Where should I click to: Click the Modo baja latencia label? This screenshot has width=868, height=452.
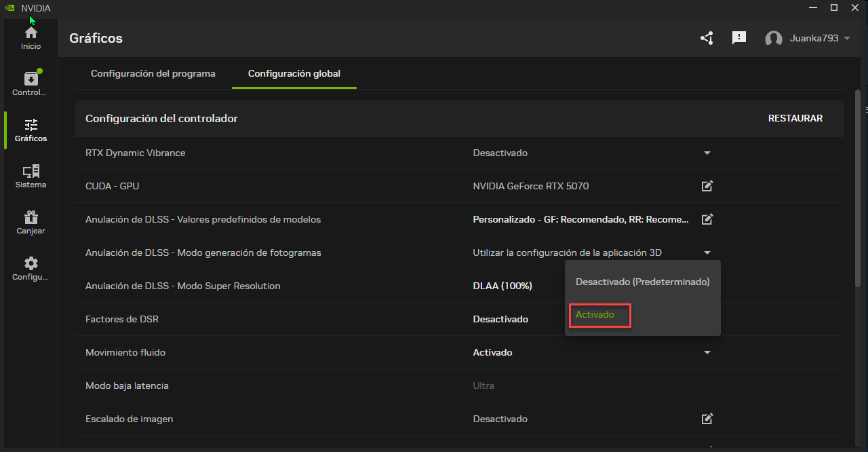127,385
